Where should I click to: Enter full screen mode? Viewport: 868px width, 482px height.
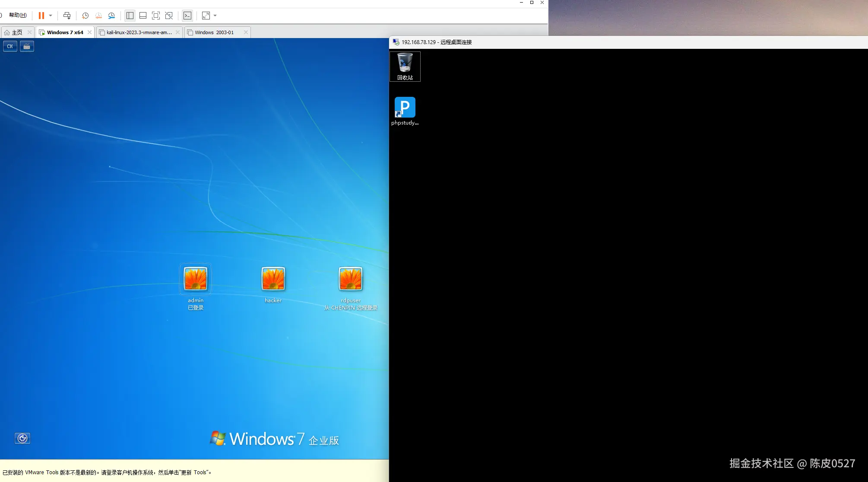tap(156, 16)
